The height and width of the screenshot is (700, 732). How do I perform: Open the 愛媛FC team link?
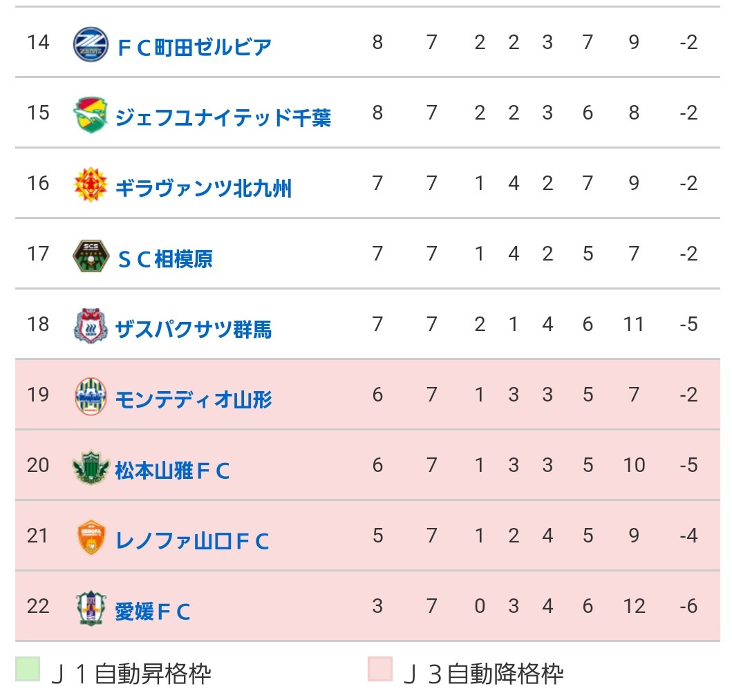153,612
